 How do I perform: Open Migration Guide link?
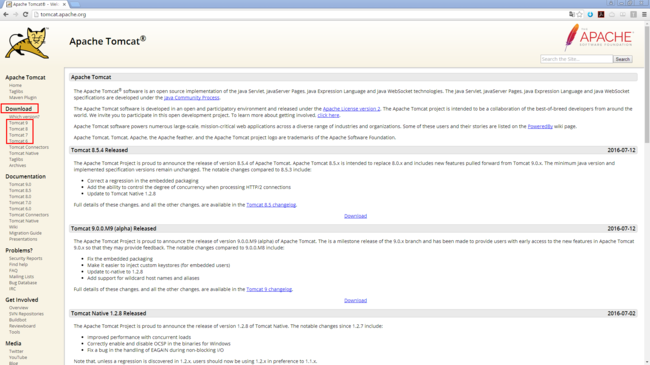[x=25, y=233]
